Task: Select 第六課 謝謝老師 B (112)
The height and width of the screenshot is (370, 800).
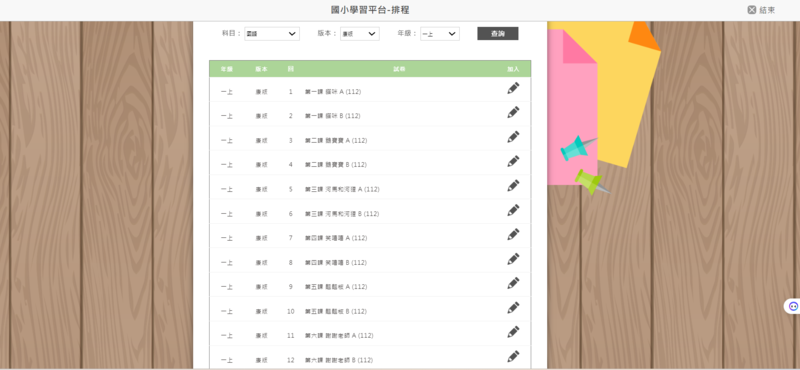Action: 339,360
